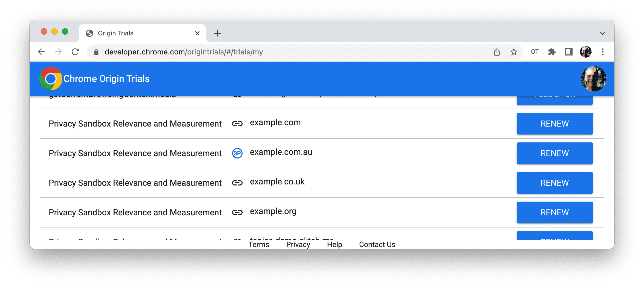
Task: Click Renew button for example.com.au
Action: point(555,153)
